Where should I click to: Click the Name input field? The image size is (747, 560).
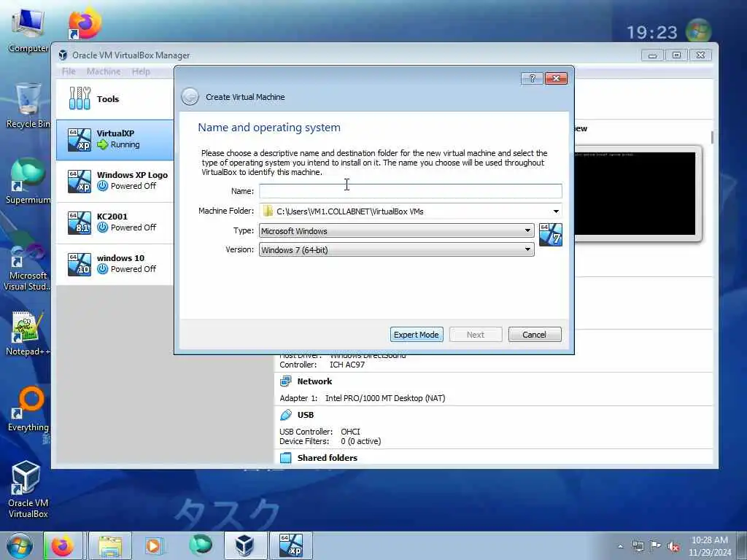pyautogui.click(x=411, y=191)
